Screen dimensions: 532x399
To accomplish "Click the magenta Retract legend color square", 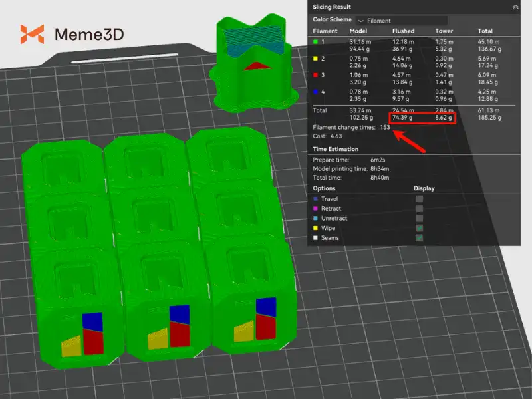I will [x=315, y=209].
